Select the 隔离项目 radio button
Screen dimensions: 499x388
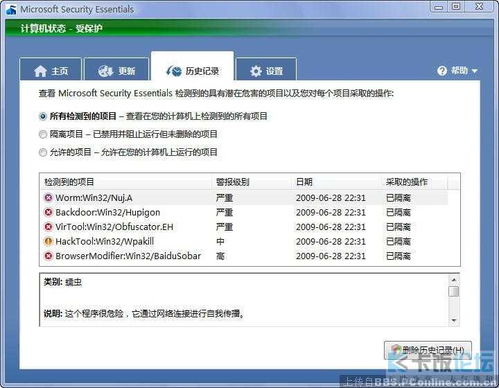point(43,134)
